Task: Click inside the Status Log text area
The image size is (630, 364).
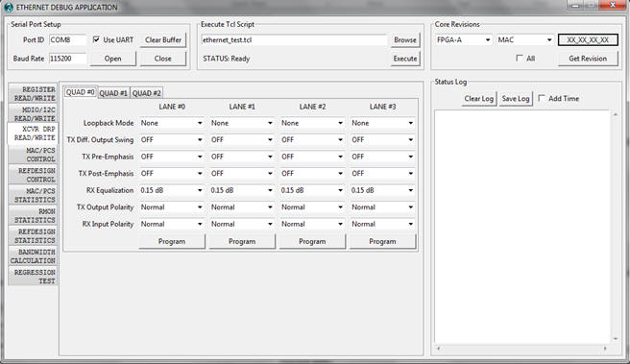Action: (x=521, y=227)
